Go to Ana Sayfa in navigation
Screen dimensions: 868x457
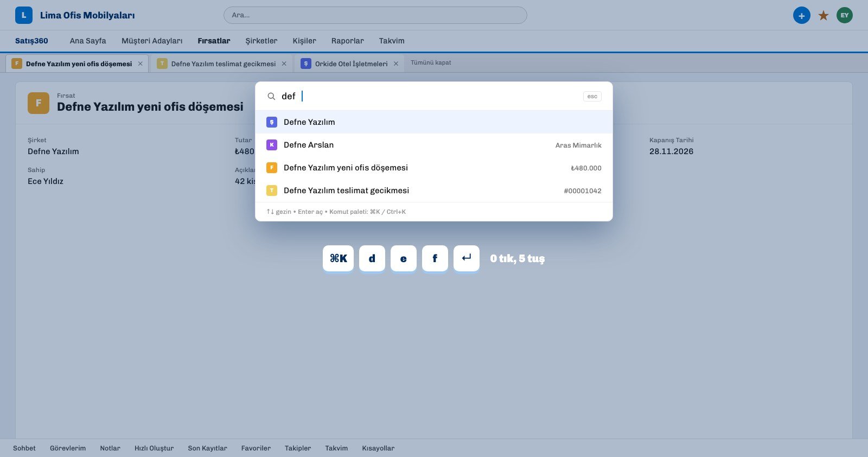point(88,41)
